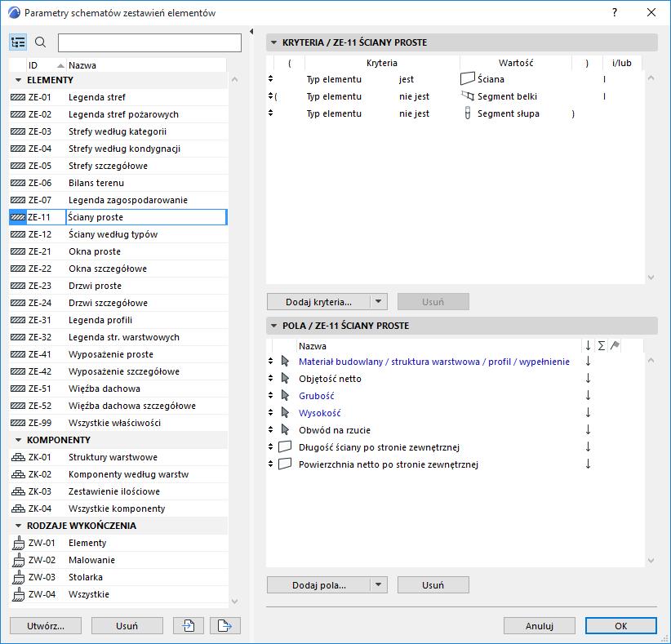Select ZK-02 Komponenty według warstw scheme
This screenshot has height=644, width=671.
(x=118, y=474)
